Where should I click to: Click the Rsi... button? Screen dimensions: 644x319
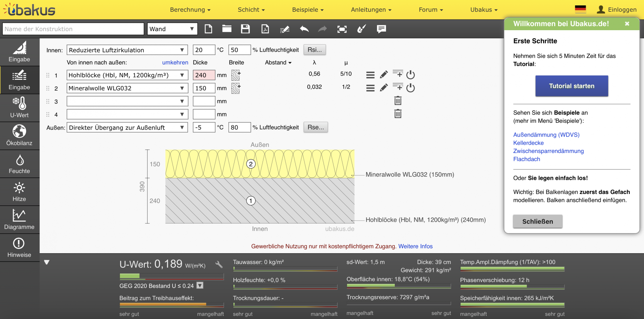pyautogui.click(x=315, y=50)
